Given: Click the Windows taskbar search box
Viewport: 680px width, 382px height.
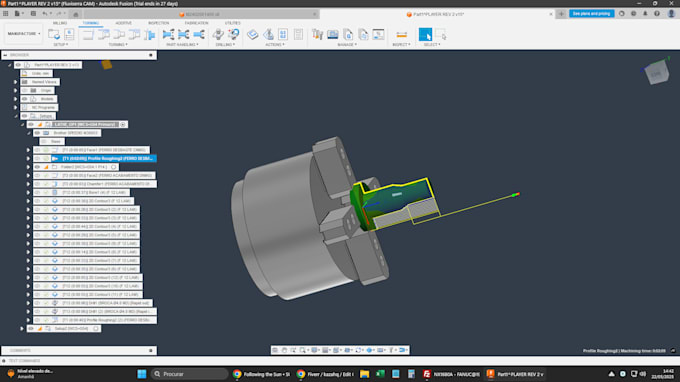Looking at the screenshot, I should click(190, 374).
